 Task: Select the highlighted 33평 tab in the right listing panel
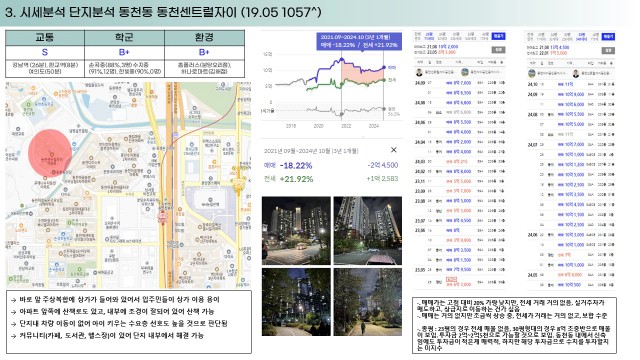(581, 37)
